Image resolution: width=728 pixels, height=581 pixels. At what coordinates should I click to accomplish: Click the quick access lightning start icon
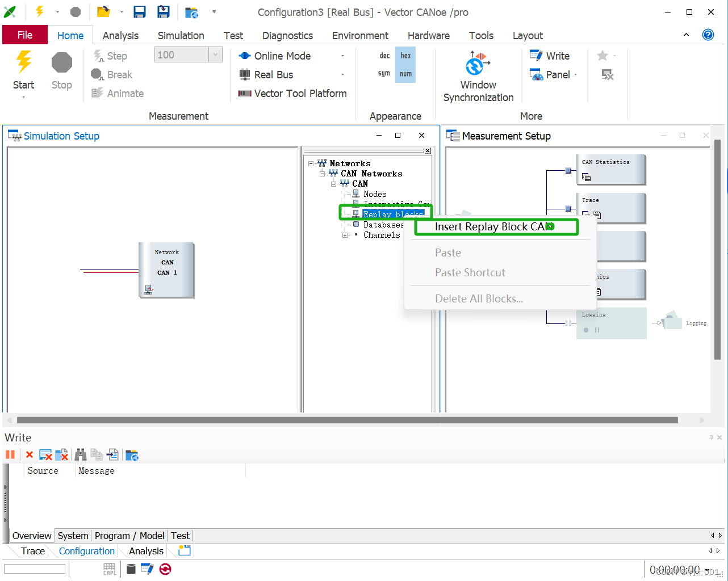point(40,12)
